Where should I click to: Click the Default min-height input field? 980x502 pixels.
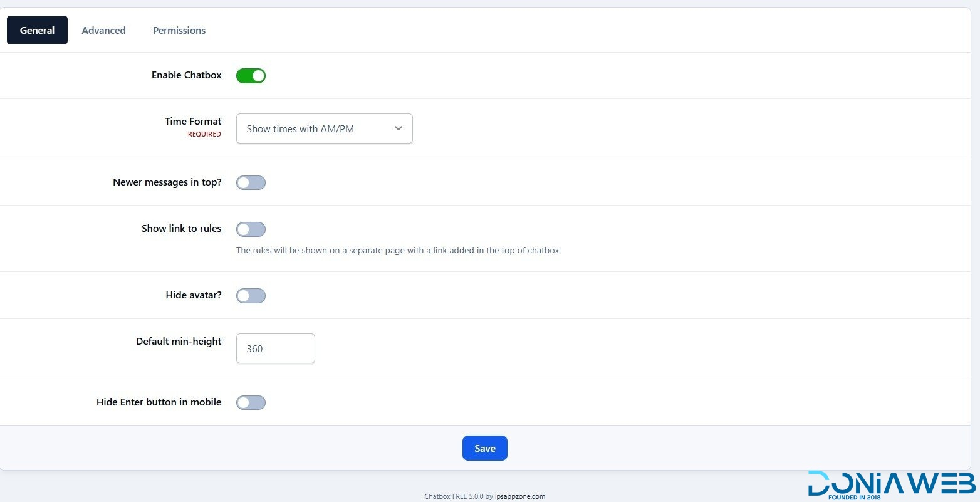[x=275, y=348]
